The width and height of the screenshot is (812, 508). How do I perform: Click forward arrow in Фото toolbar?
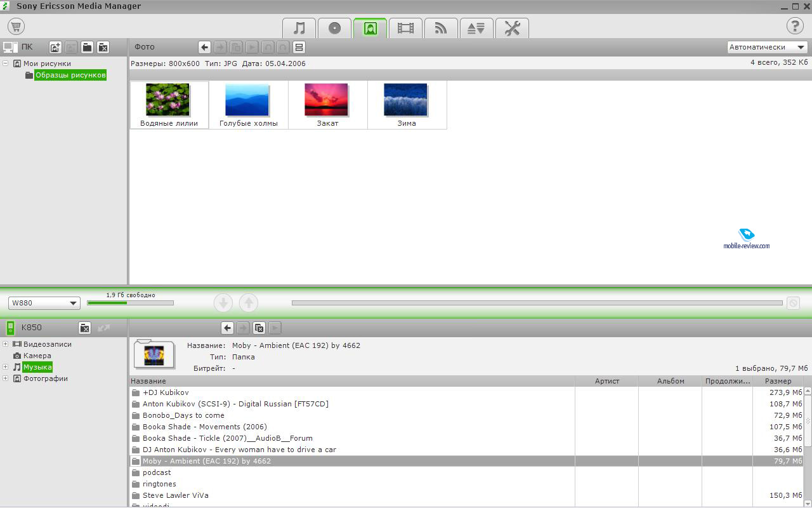click(x=220, y=47)
